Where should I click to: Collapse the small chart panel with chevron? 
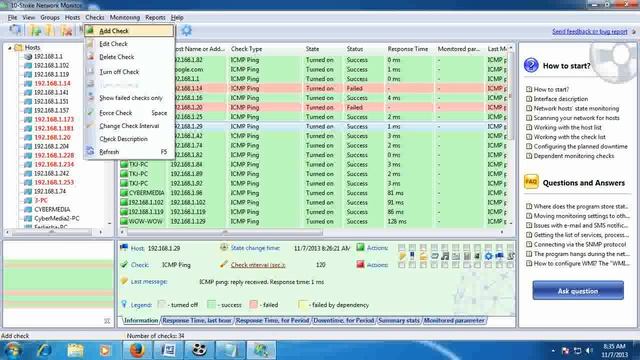click(107, 321)
